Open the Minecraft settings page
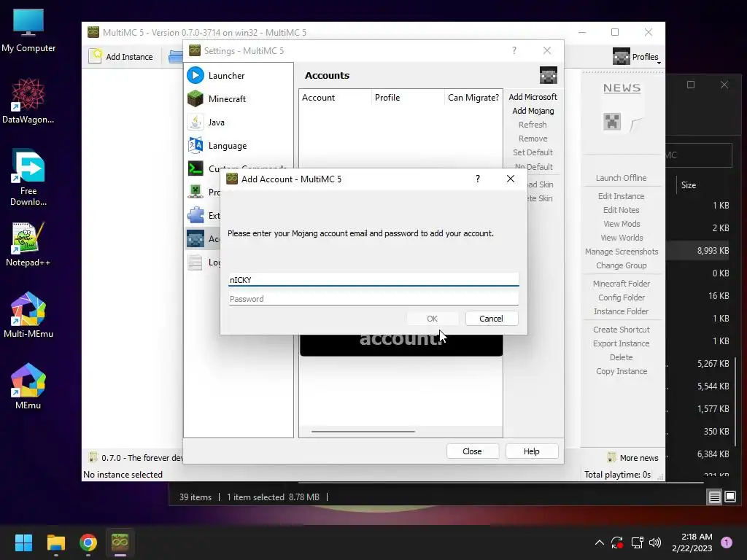Viewport: 747px width, 560px height. pyautogui.click(x=239, y=99)
